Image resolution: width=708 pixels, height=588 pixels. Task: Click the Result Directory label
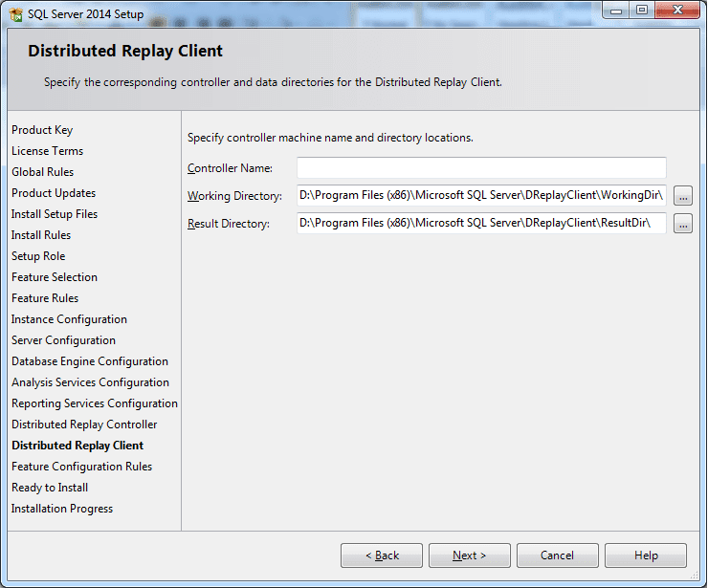(228, 224)
